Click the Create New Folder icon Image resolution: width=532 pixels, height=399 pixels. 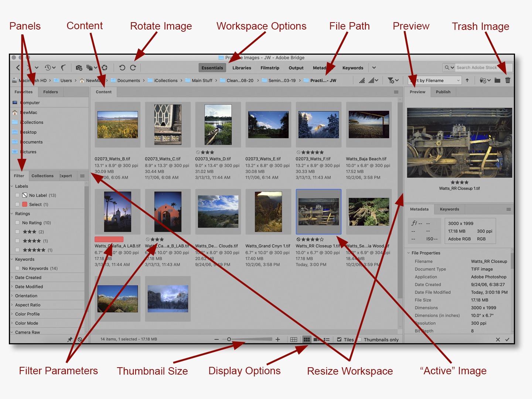tap(497, 80)
